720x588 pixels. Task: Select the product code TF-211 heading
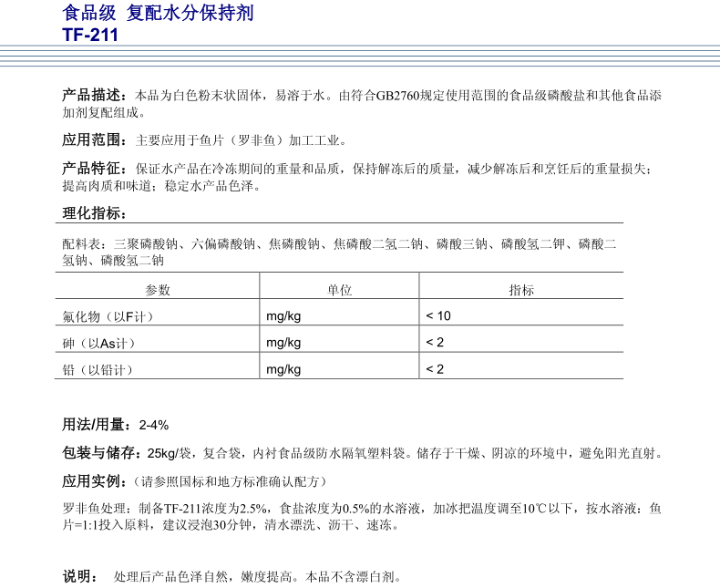90,35
